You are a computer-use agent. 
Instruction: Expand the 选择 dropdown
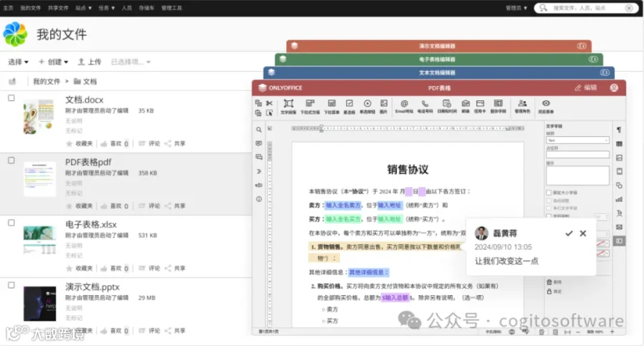tap(18, 62)
